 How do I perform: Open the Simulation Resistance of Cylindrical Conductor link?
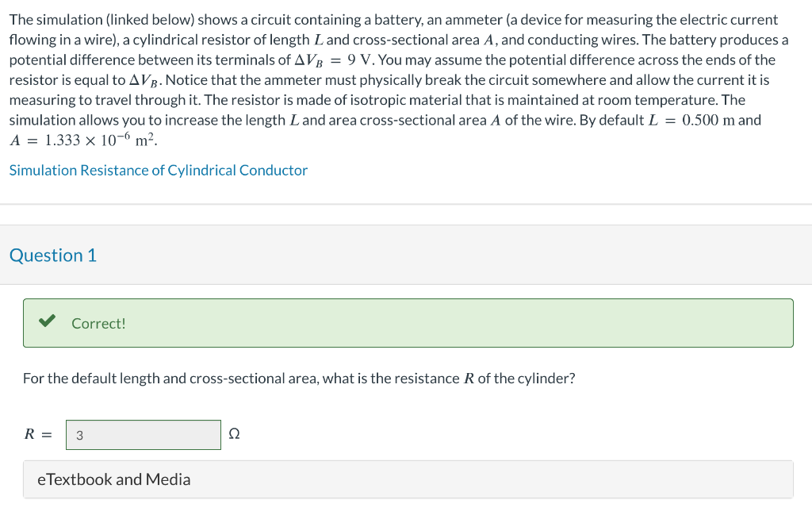158,170
